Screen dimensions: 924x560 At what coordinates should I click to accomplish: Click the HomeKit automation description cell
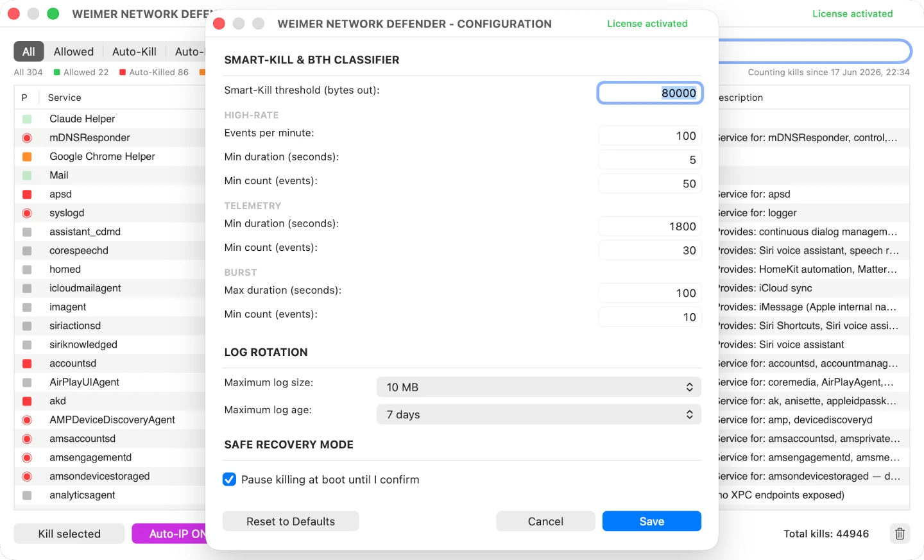coord(808,269)
